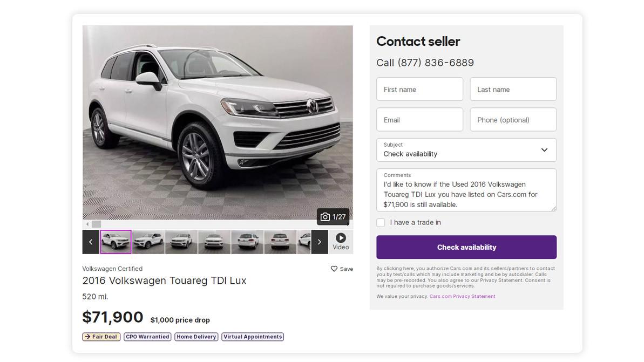The image size is (644, 362).
Task: Select the second car photo thumbnail
Action: tap(148, 242)
